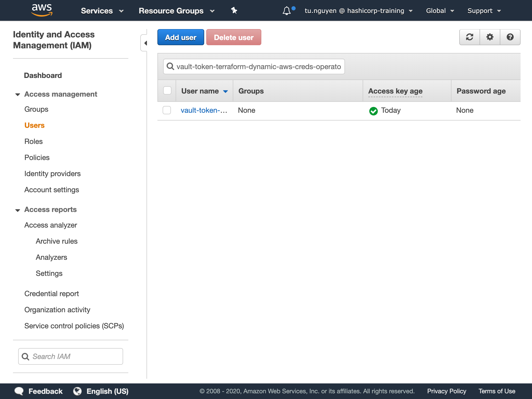Open AWS notifications bell
Image resolution: width=532 pixels, height=399 pixels.
(287, 11)
